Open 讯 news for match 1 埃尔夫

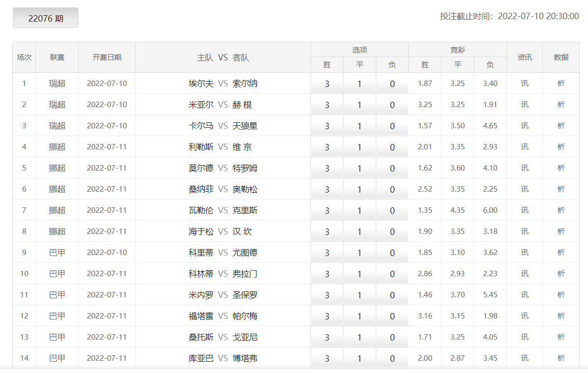525,84
